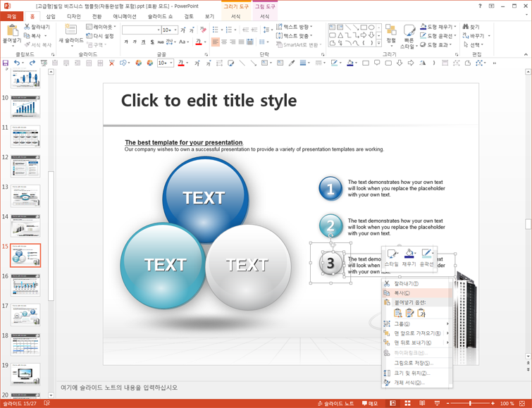Click the red font color button in ribbon
Viewport: 532px width, 408px height.
pos(199,42)
